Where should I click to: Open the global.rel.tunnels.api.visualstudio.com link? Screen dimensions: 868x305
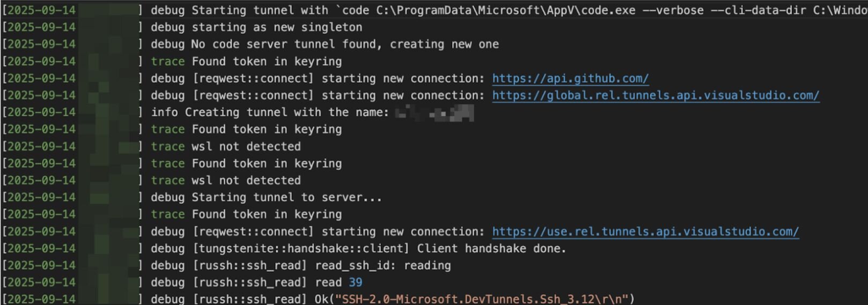click(x=656, y=96)
